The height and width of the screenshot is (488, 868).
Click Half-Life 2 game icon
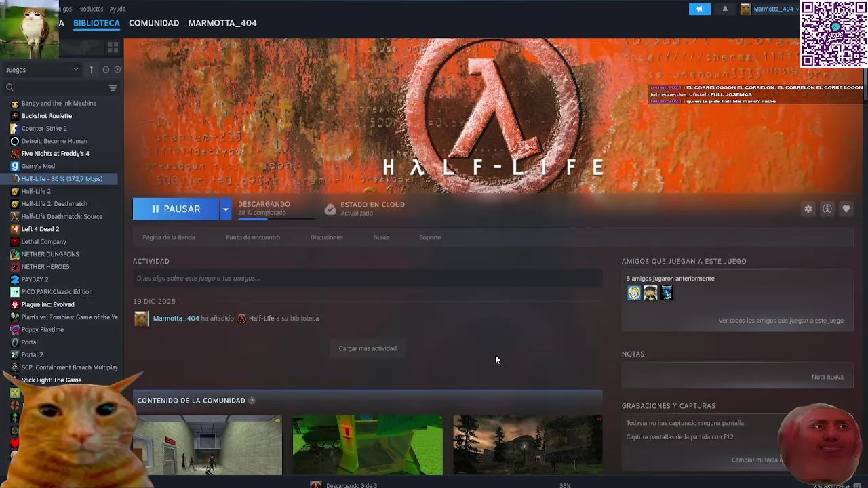[15, 191]
